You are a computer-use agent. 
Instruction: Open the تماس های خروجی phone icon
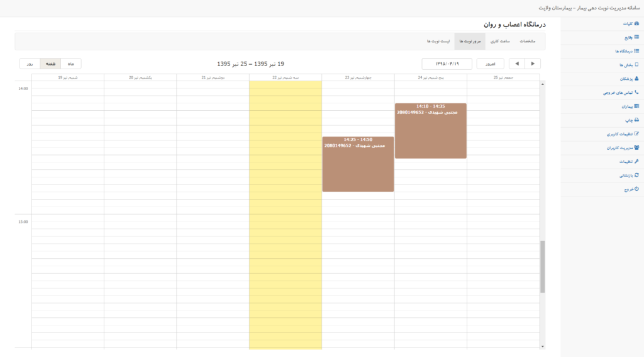pyautogui.click(x=636, y=93)
